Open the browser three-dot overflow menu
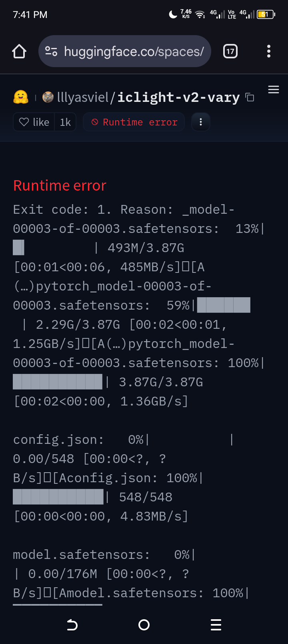 pyautogui.click(x=268, y=51)
